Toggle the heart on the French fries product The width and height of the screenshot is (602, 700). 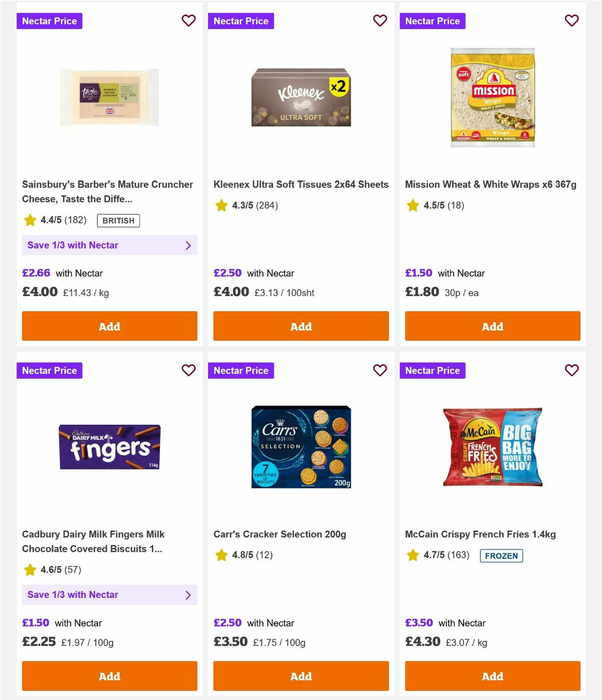click(571, 370)
